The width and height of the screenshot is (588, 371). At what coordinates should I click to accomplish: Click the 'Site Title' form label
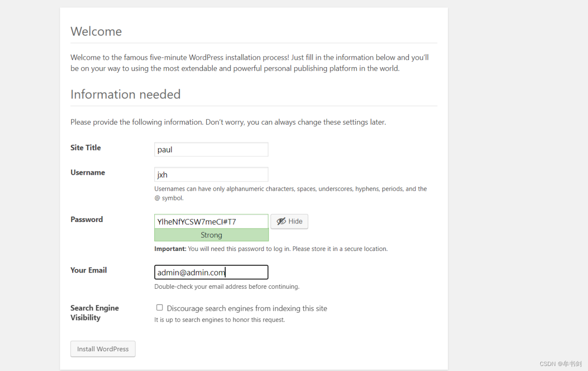click(x=85, y=148)
